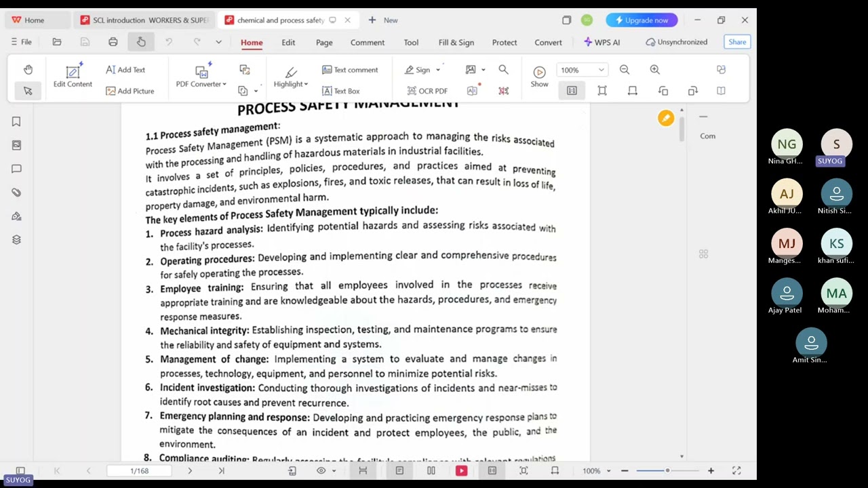Click the Show slideshow button

[x=539, y=77]
